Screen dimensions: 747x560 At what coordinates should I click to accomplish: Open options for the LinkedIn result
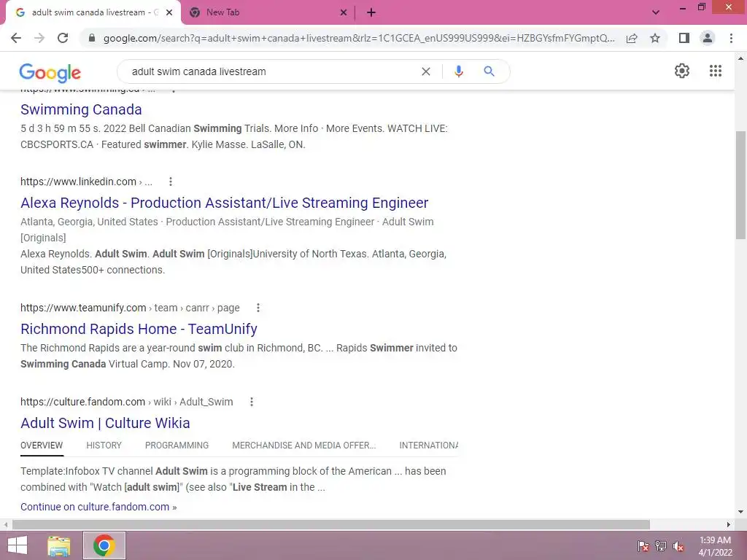point(171,182)
